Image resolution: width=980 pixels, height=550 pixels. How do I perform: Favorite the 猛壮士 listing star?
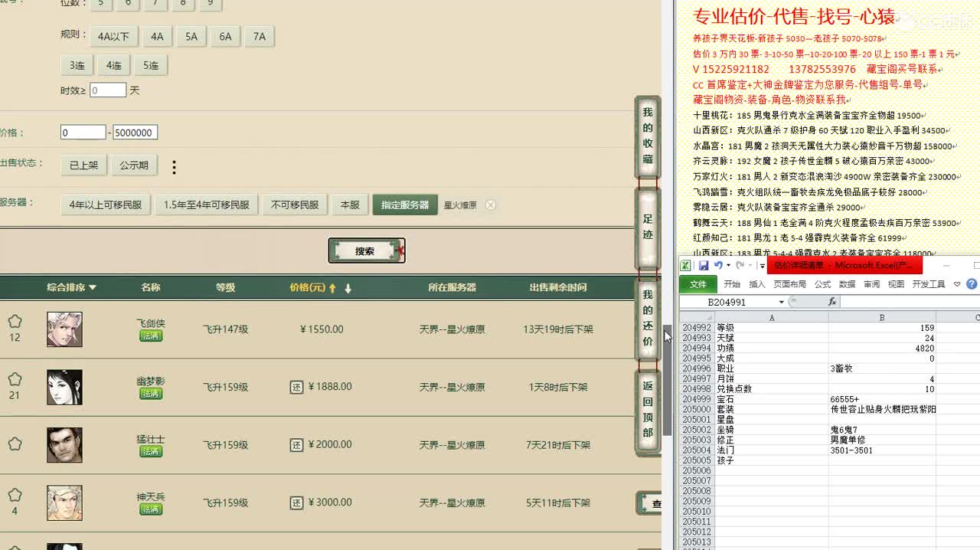click(15, 444)
